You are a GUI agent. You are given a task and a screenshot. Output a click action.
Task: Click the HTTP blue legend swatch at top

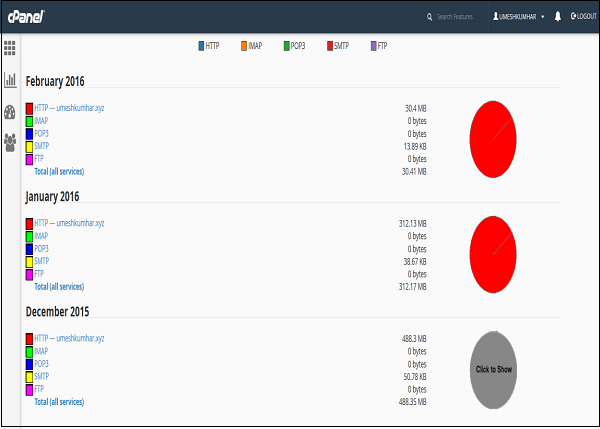(x=201, y=46)
